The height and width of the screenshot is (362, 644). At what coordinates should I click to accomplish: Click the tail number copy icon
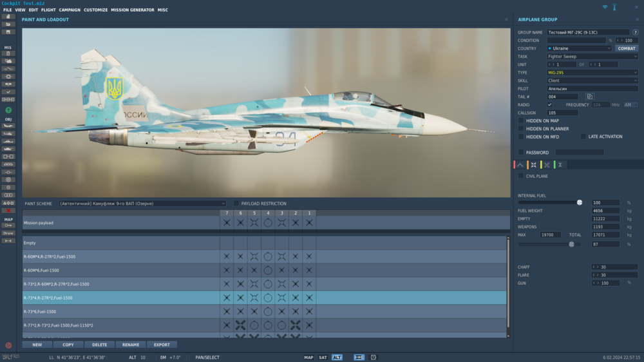click(x=590, y=97)
